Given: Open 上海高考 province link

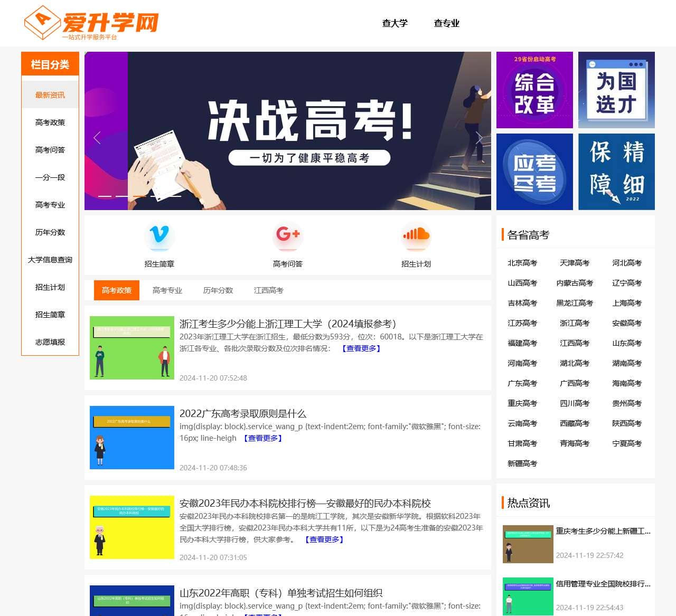Looking at the screenshot, I should tap(627, 303).
